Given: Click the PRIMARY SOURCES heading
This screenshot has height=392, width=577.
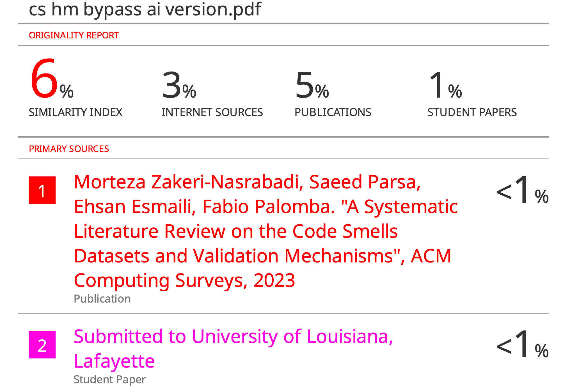Looking at the screenshot, I should [x=69, y=149].
